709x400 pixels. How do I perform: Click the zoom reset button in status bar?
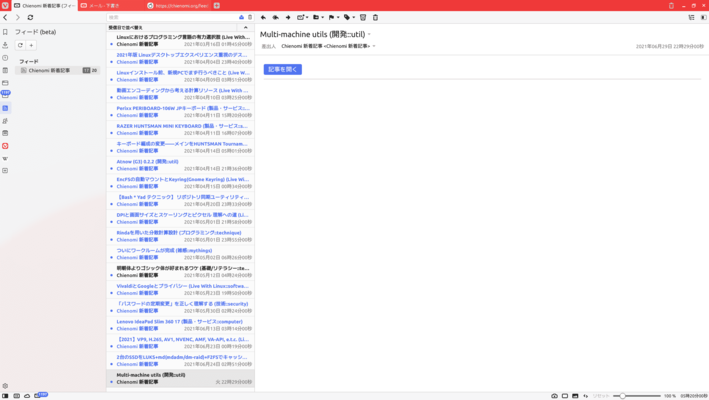click(x=601, y=396)
